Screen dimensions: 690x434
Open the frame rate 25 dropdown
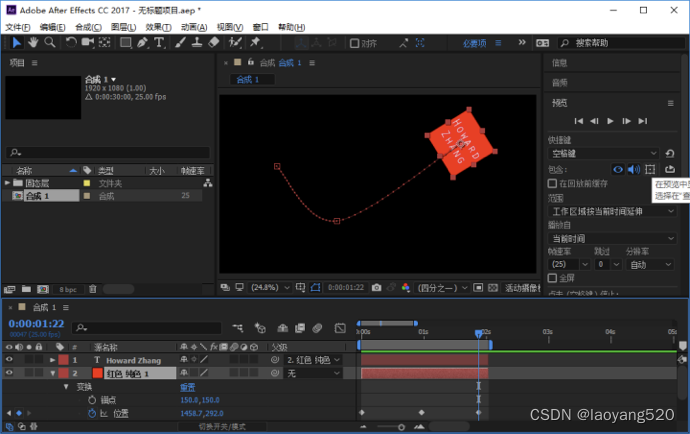[x=569, y=264]
